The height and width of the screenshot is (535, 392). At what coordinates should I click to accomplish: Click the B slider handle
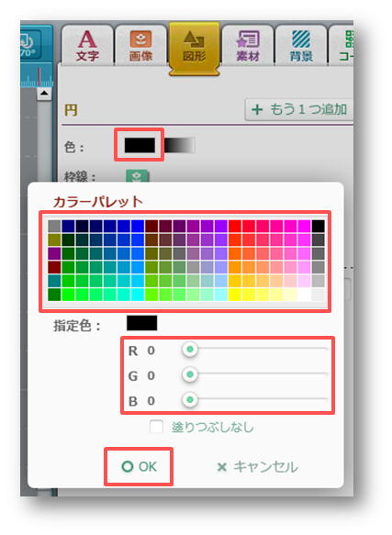coord(190,399)
